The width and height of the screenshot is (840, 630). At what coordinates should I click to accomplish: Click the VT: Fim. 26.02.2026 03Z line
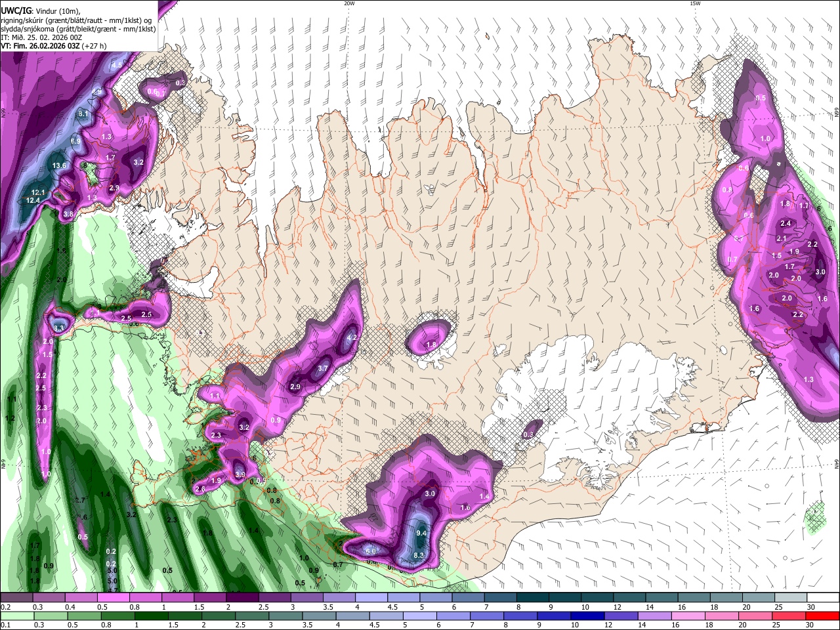pyautogui.click(x=54, y=46)
